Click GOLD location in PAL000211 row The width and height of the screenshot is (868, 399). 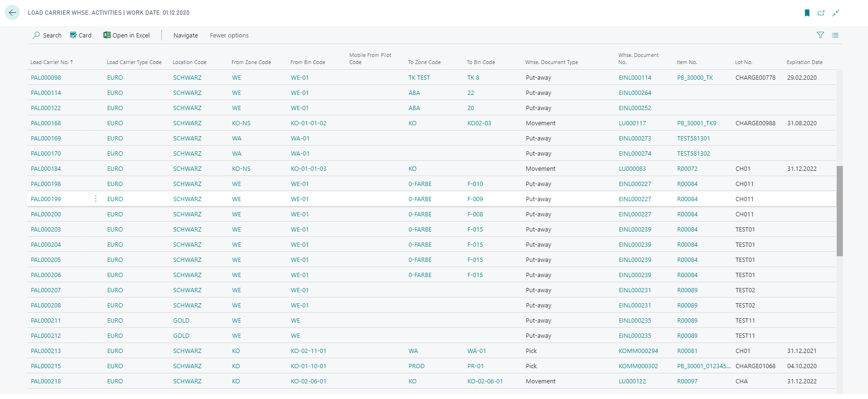[x=181, y=320]
